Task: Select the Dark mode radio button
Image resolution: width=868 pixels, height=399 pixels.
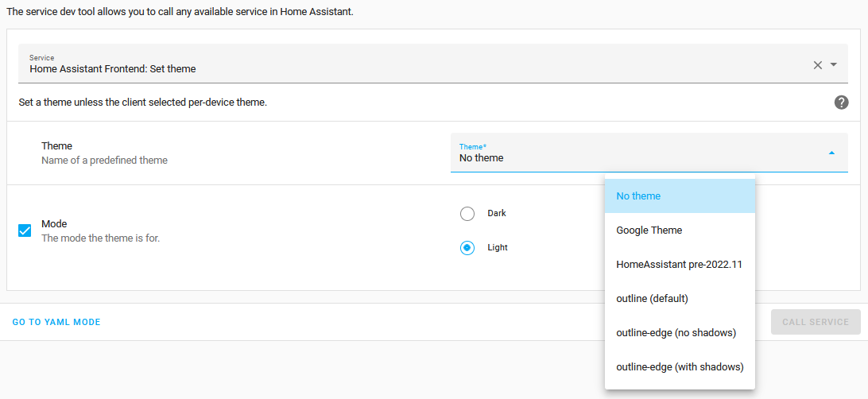Action: (x=467, y=214)
